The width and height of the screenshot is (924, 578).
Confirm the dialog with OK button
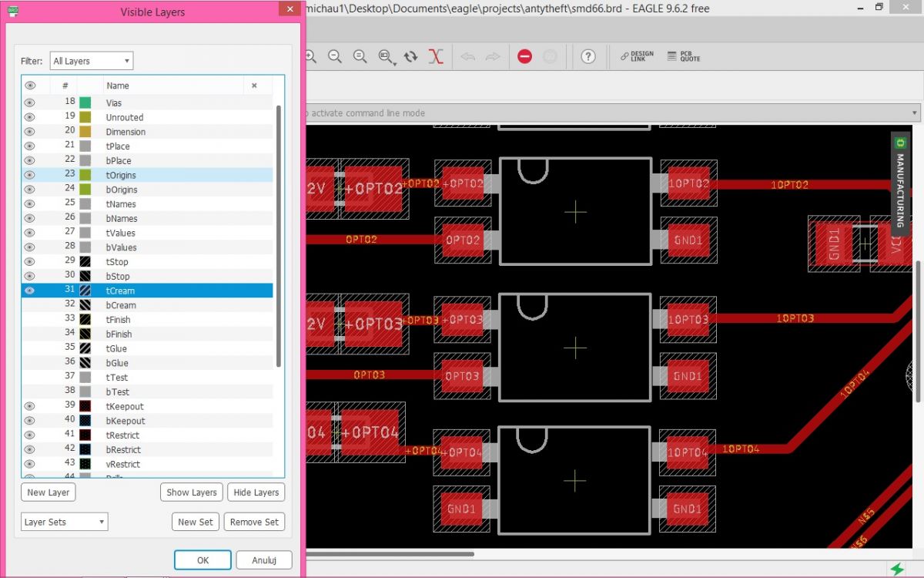pos(203,560)
